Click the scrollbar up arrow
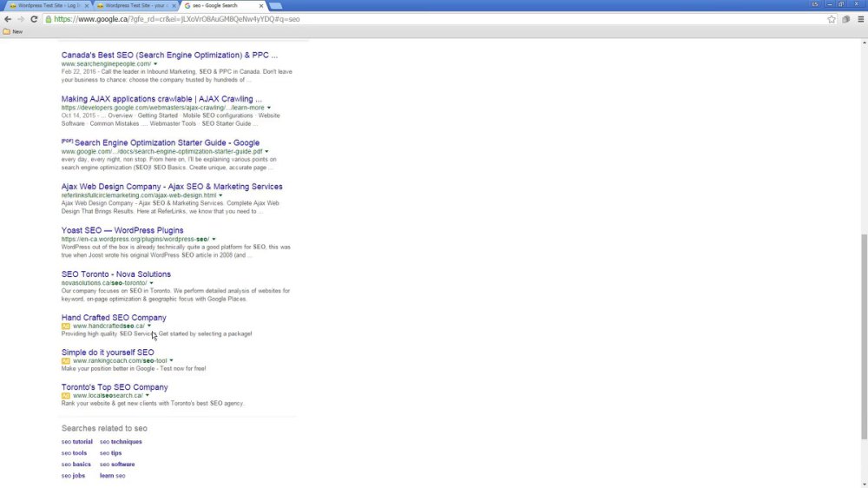 865,42
